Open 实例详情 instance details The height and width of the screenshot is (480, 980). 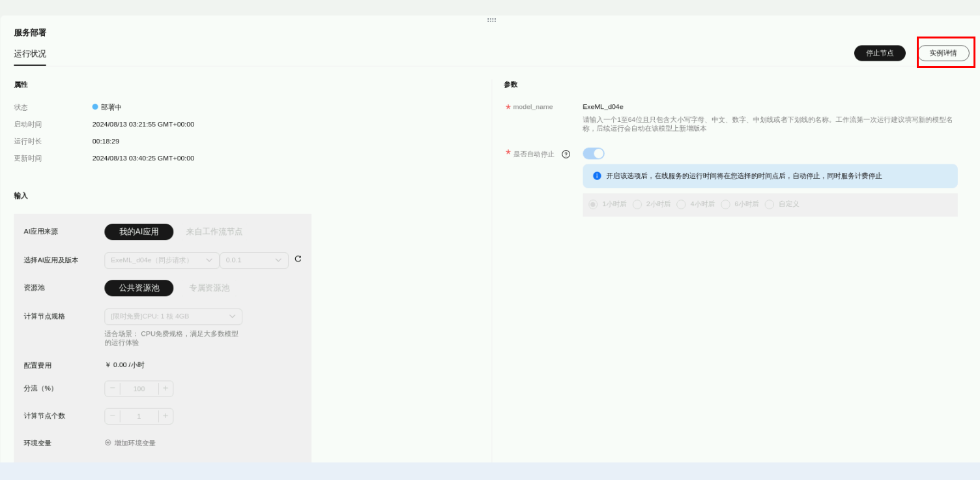943,53
